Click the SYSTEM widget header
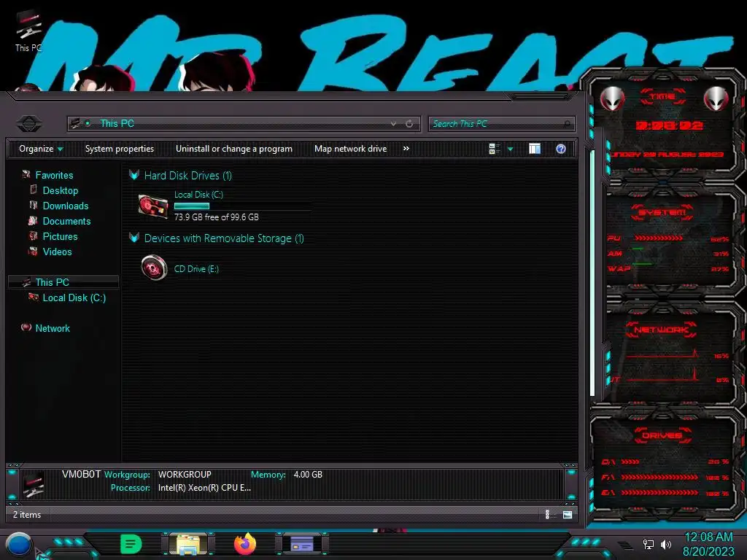Image resolution: width=747 pixels, height=560 pixels. [662, 212]
